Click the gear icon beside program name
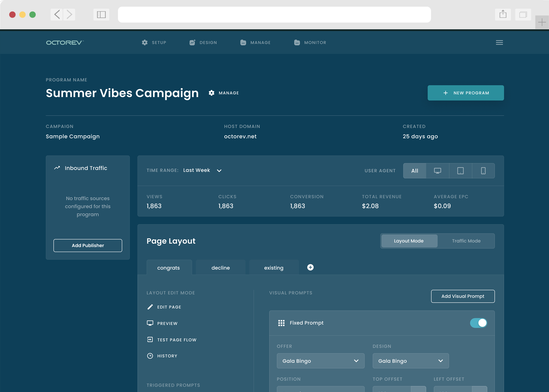549x392 pixels. (212, 93)
